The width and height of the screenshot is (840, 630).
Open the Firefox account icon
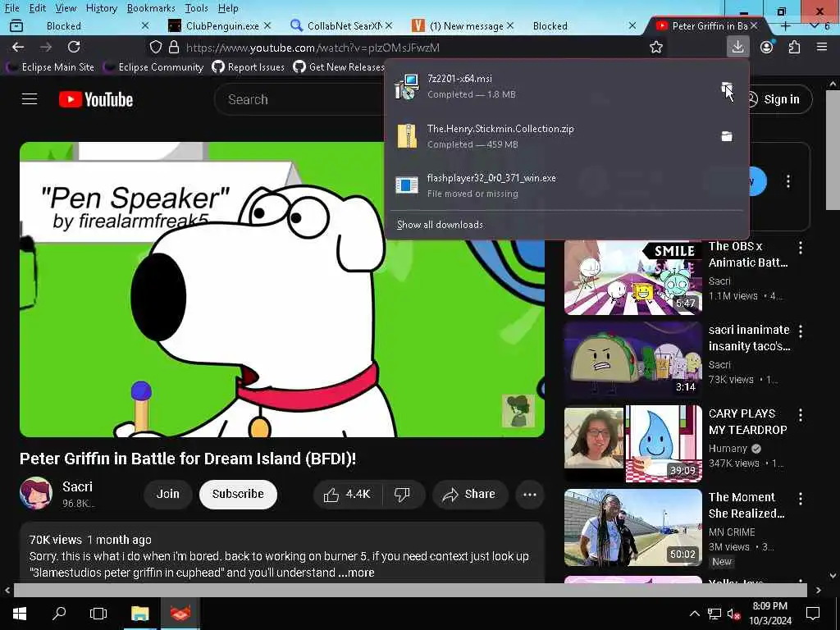[767, 47]
